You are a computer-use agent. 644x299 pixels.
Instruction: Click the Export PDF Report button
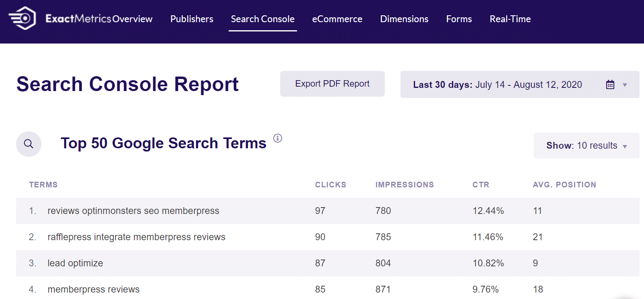click(332, 84)
